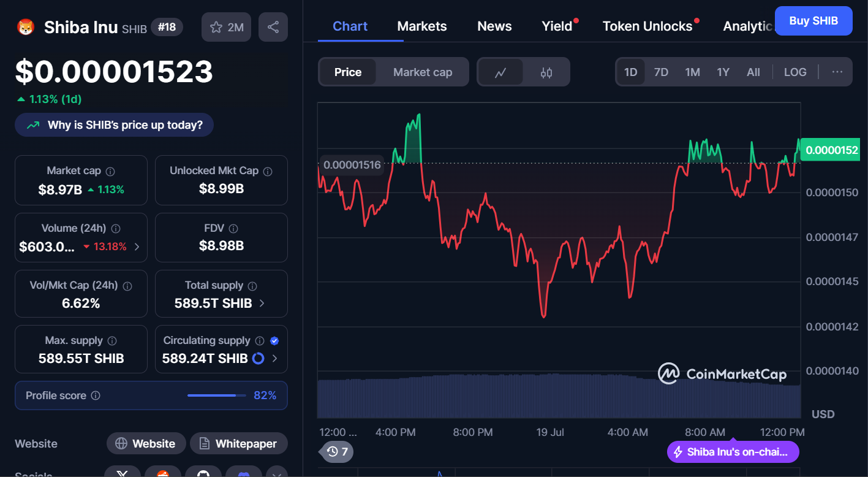Click the globe icon in Website button
The image size is (868, 477).
121,443
